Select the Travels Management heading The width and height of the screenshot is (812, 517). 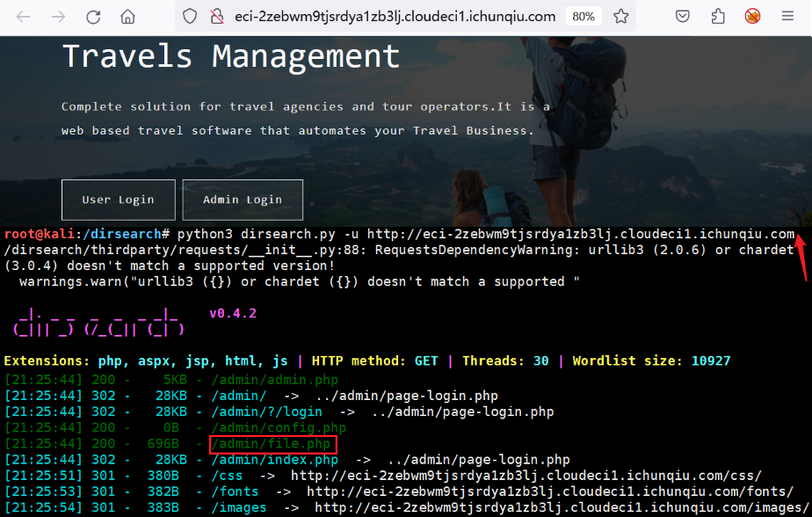[231, 56]
